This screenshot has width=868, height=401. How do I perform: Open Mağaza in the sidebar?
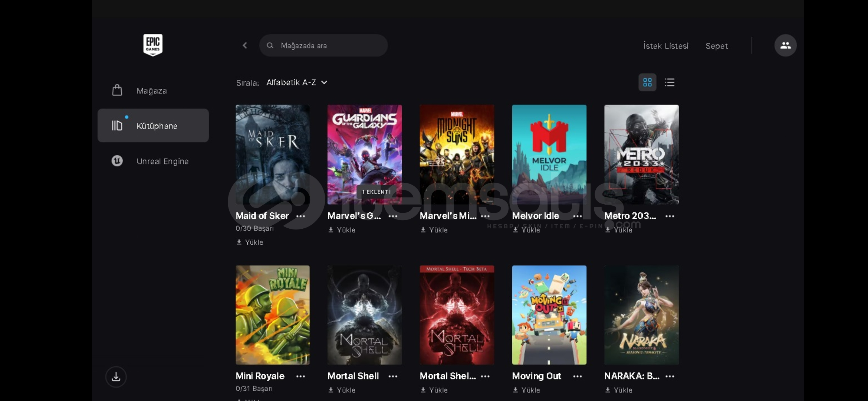[153, 90]
